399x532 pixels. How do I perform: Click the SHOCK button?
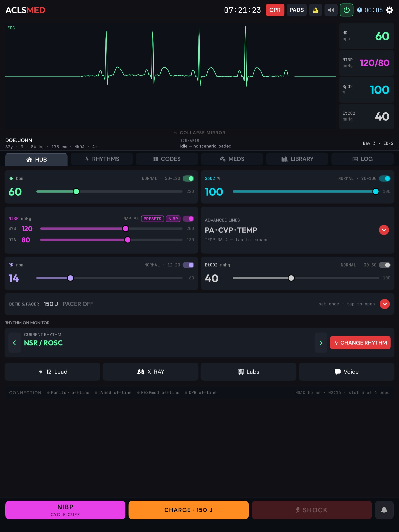point(312,510)
